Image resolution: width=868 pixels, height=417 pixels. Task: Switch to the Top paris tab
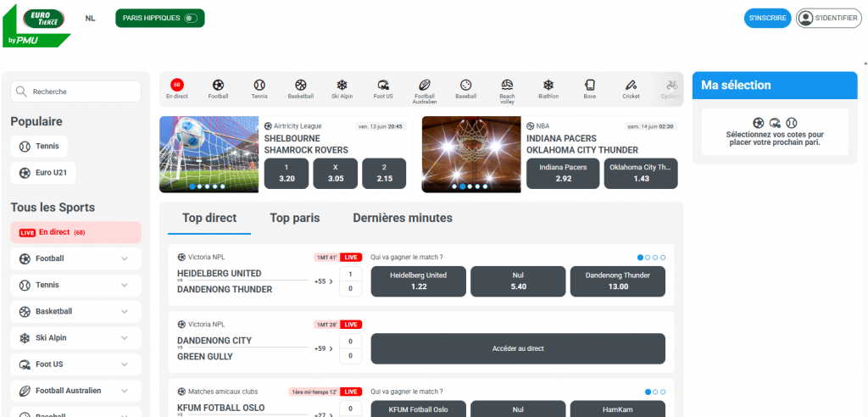pyautogui.click(x=294, y=218)
